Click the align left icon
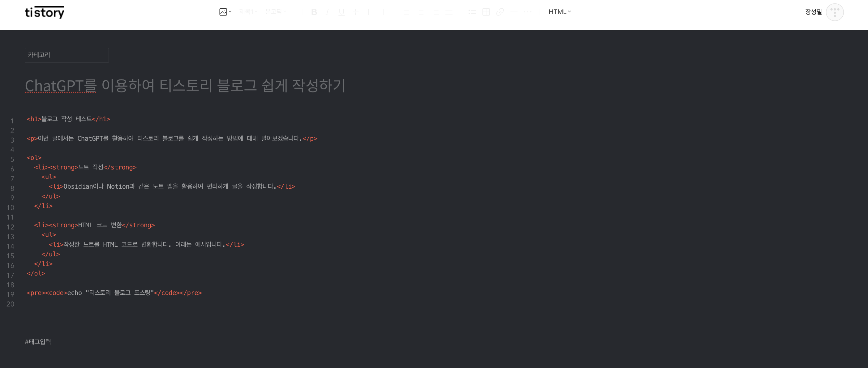Viewport: 868px width, 368px height. [407, 12]
